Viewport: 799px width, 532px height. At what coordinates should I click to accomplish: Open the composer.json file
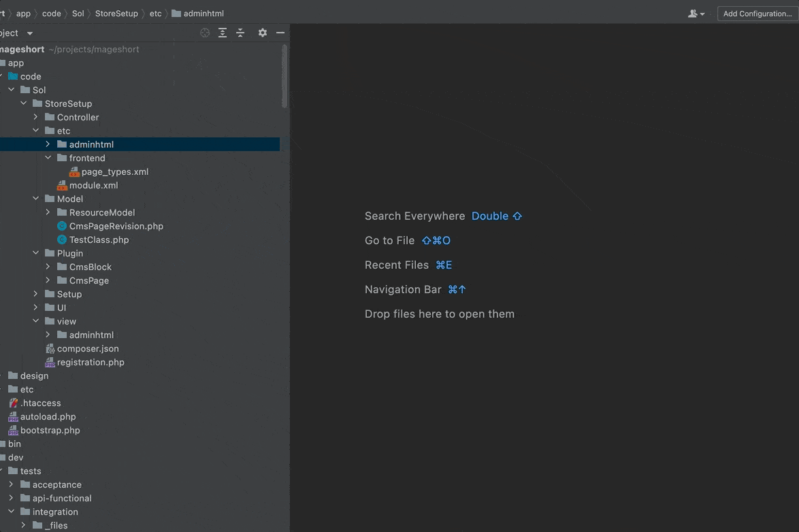(x=88, y=349)
